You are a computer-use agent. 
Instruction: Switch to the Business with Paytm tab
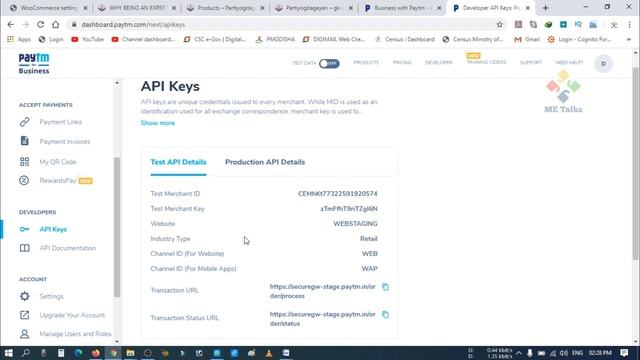402,8
